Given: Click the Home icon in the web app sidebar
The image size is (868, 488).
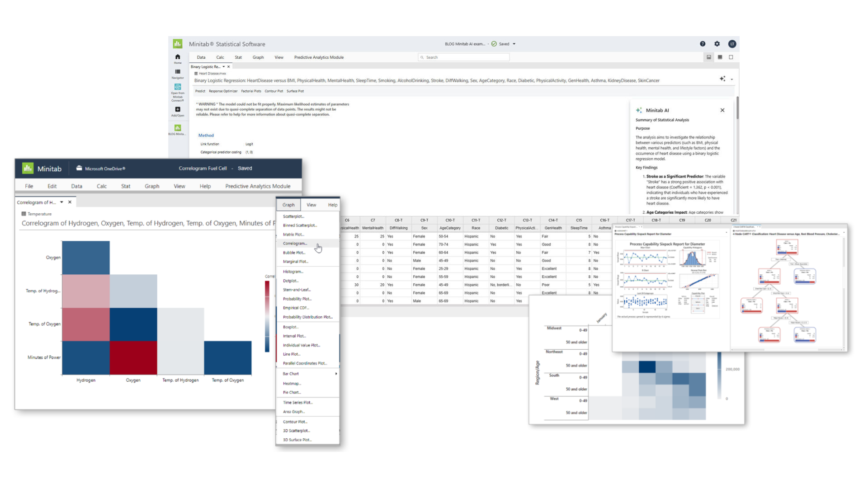Looking at the screenshot, I should pos(178,57).
